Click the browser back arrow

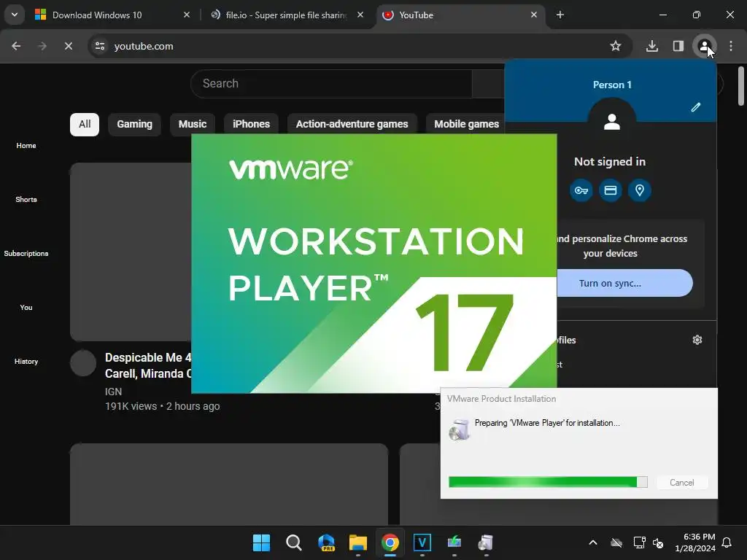[x=16, y=46]
